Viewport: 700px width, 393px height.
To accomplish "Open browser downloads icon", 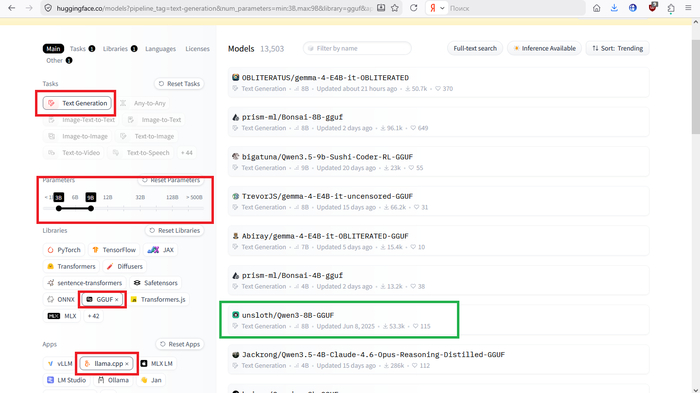I will pos(614,8).
